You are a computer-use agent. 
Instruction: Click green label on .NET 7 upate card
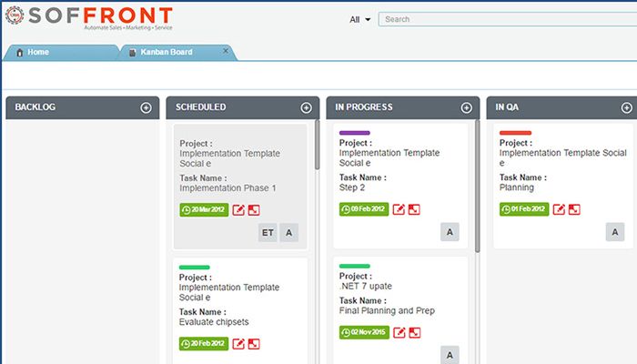click(355, 266)
